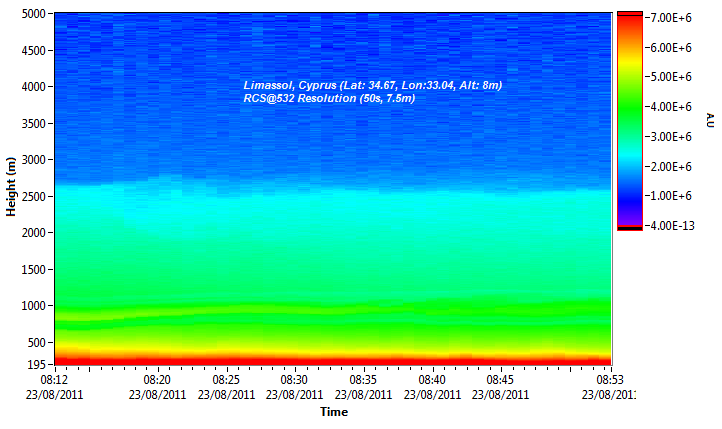Select the 08:53 end time label
Viewport: 722px width, 429px height.
609,381
